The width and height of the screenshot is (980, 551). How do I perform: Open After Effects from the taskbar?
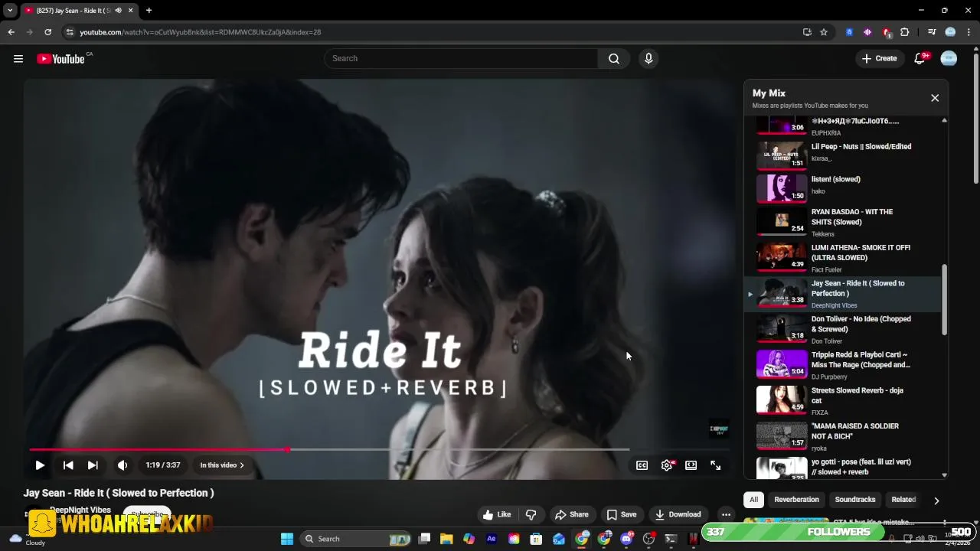tap(492, 539)
